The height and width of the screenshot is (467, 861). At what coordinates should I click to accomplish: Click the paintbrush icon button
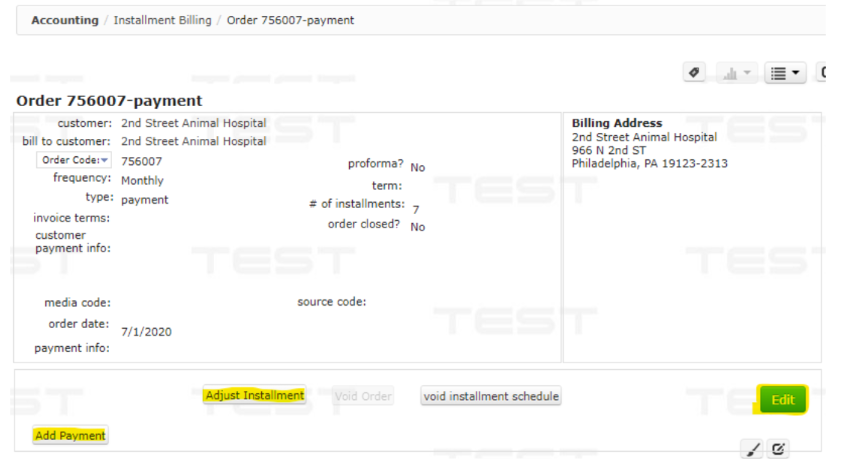(x=752, y=449)
